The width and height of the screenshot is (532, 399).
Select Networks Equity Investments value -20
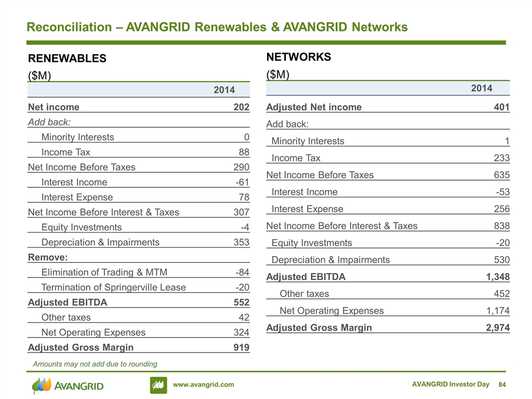click(x=503, y=243)
